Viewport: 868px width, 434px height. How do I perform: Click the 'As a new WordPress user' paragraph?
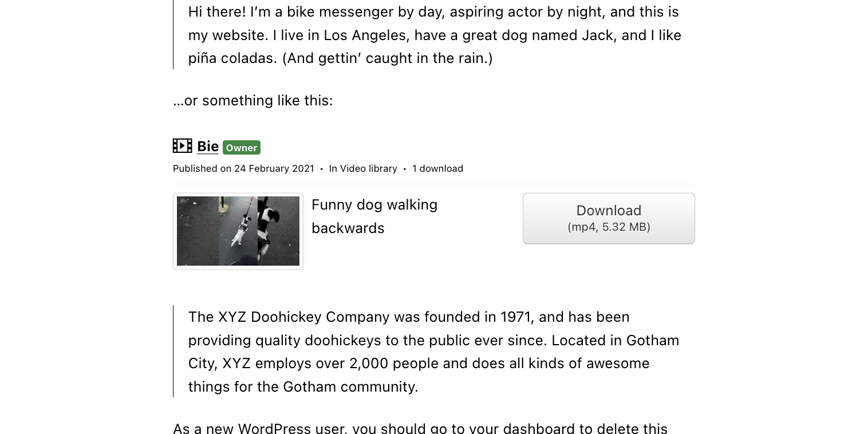(420, 428)
